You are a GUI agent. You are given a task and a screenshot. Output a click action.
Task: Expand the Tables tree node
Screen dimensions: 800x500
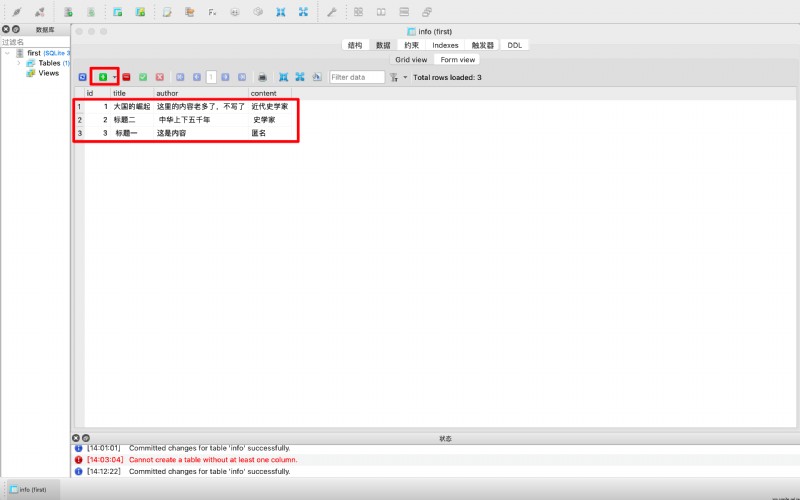pyautogui.click(x=19, y=63)
